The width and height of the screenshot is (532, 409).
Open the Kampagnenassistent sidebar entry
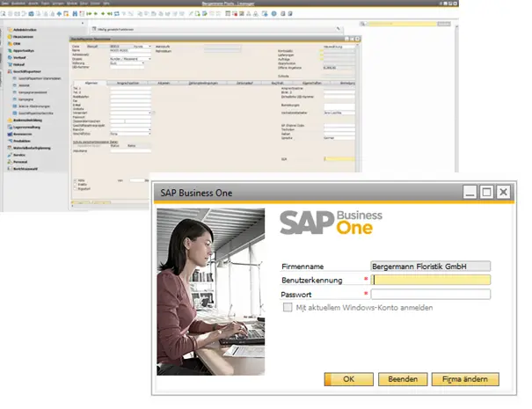pos(33,92)
